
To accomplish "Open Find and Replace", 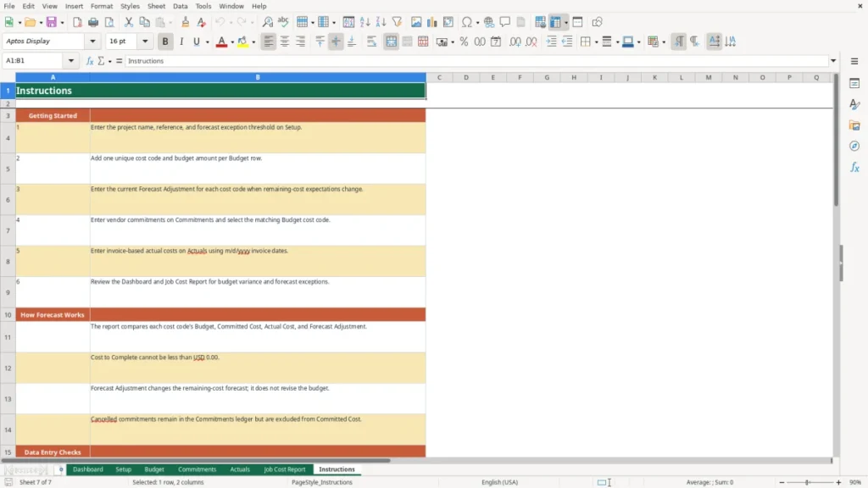I will [267, 22].
